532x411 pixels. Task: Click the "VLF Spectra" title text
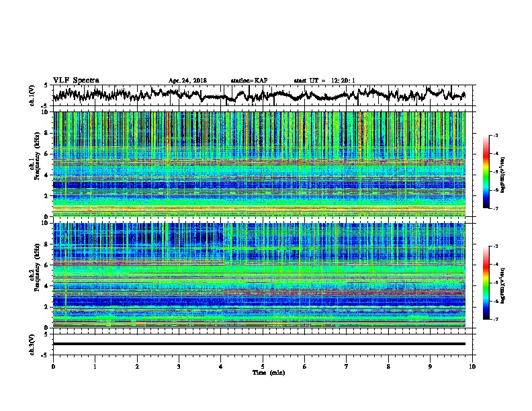76,81
